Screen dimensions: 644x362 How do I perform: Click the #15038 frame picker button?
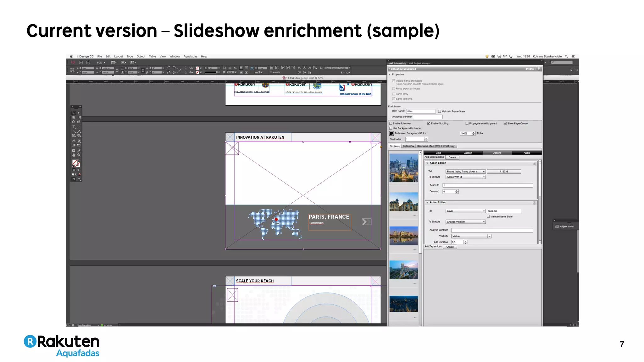(504, 172)
